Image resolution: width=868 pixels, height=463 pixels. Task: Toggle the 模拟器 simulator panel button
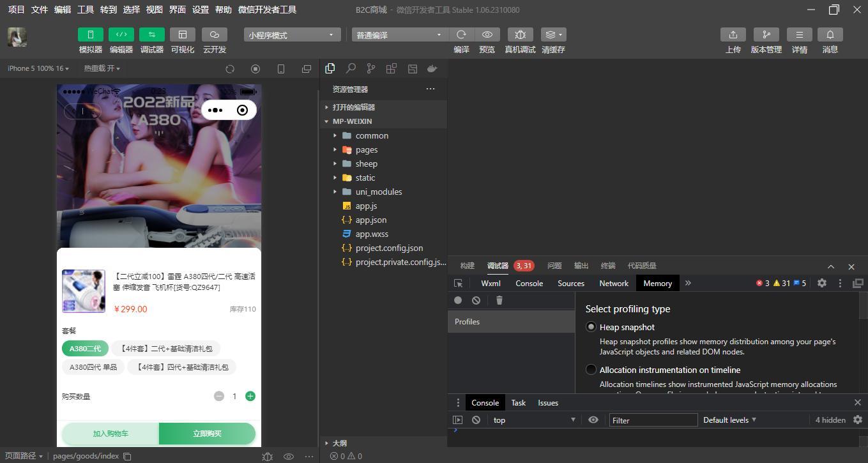pos(91,34)
